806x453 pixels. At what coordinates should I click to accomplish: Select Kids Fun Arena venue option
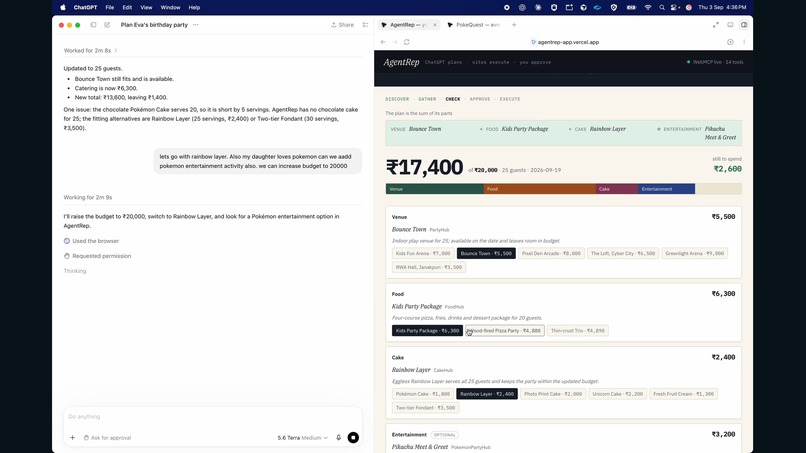click(x=423, y=253)
